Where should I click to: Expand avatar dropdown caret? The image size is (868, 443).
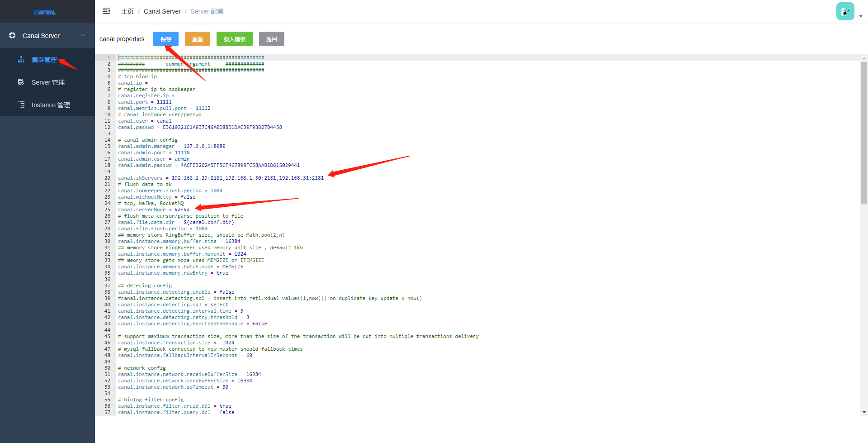[x=861, y=16]
